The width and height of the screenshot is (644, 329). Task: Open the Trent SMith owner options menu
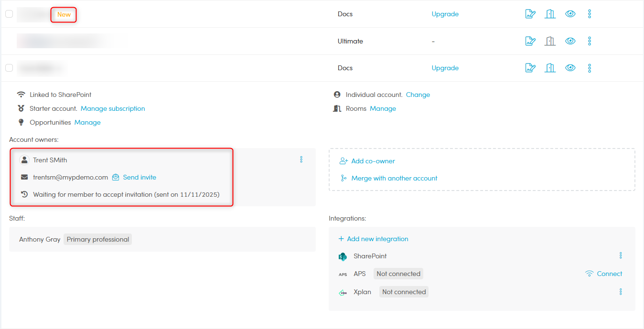[x=301, y=159]
